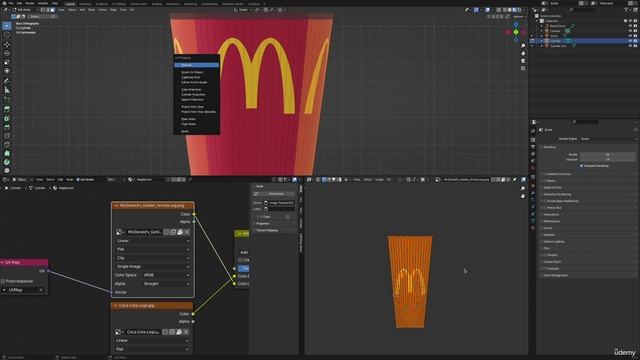Select the Knife tool

coord(7,144)
